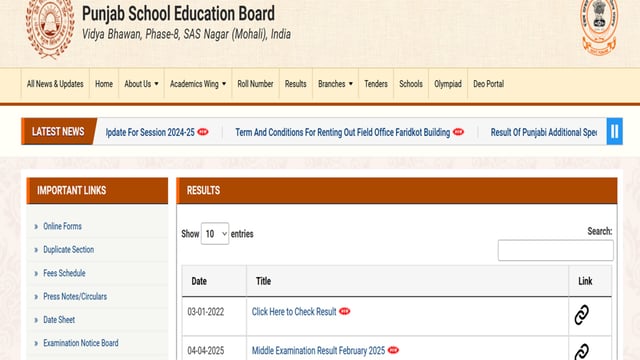Sort results table by Title column
This screenshot has height=360, width=640.
[x=407, y=281]
